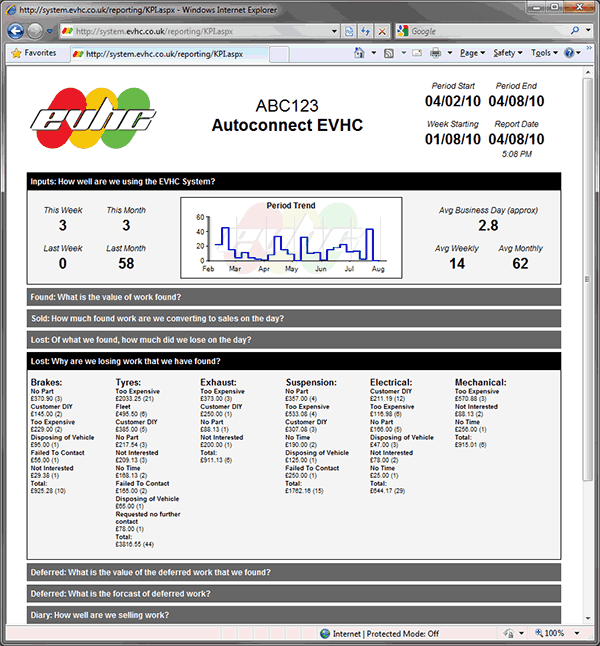Click the browser Forward button
The image size is (600, 646).
pos(35,31)
